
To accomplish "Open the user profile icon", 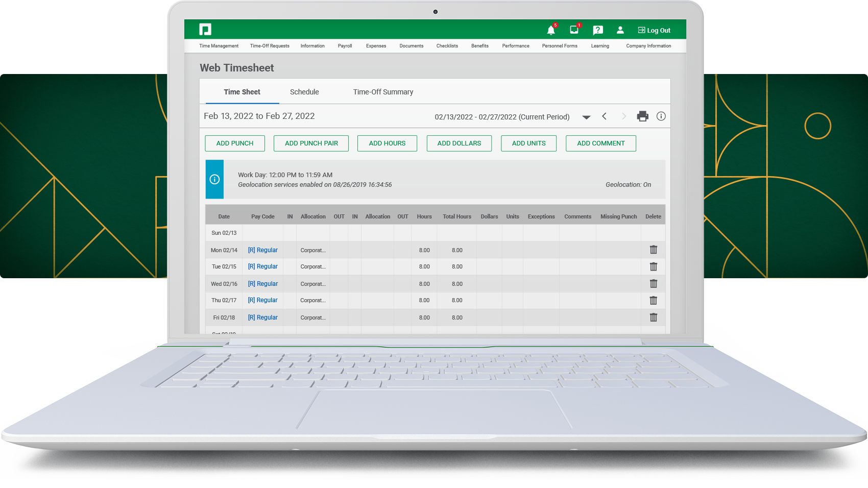I will tap(620, 30).
